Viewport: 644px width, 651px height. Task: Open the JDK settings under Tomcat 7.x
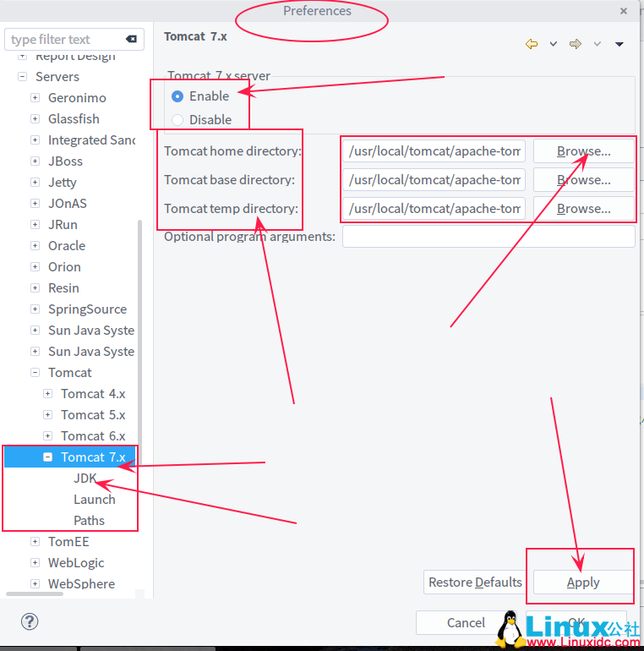[85, 479]
